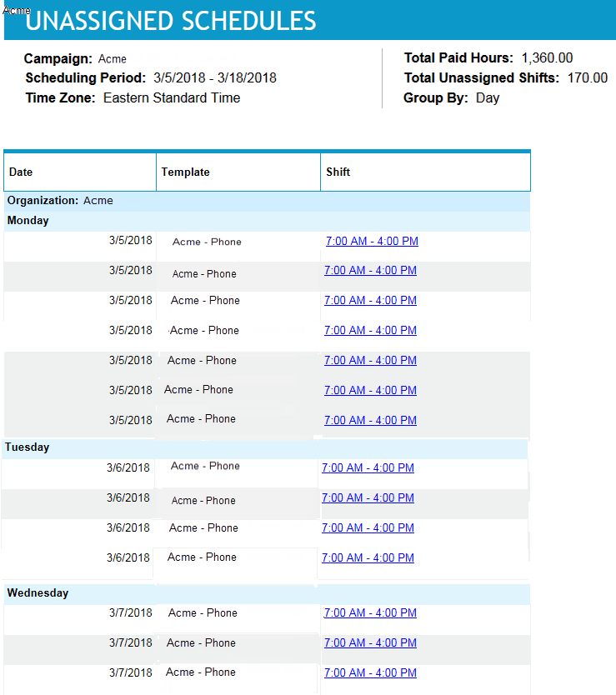Open the last Monday 3/5/2018 shift link
Viewport: 616px width, 695px height.
(x=370, y=420)
